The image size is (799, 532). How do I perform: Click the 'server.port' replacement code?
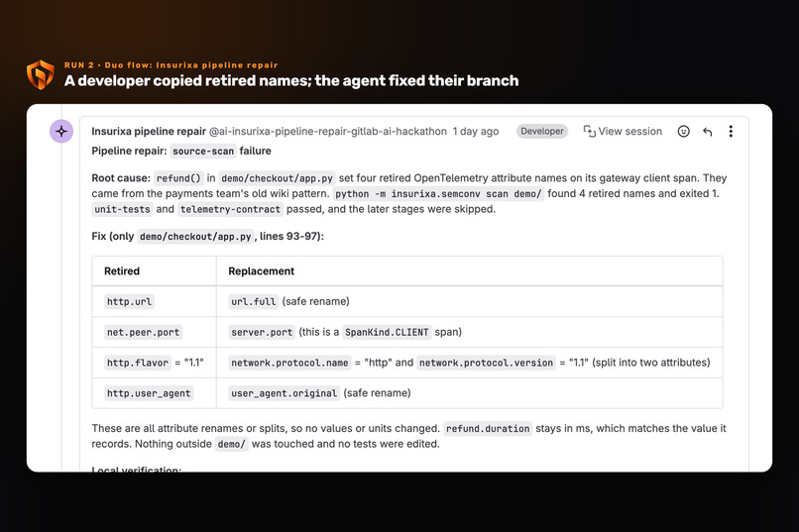click(262, 333)
